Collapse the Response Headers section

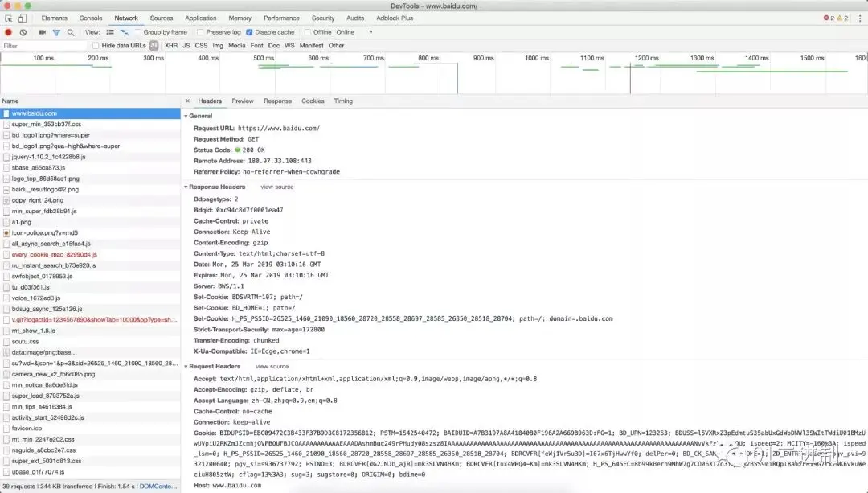point(186,187)
